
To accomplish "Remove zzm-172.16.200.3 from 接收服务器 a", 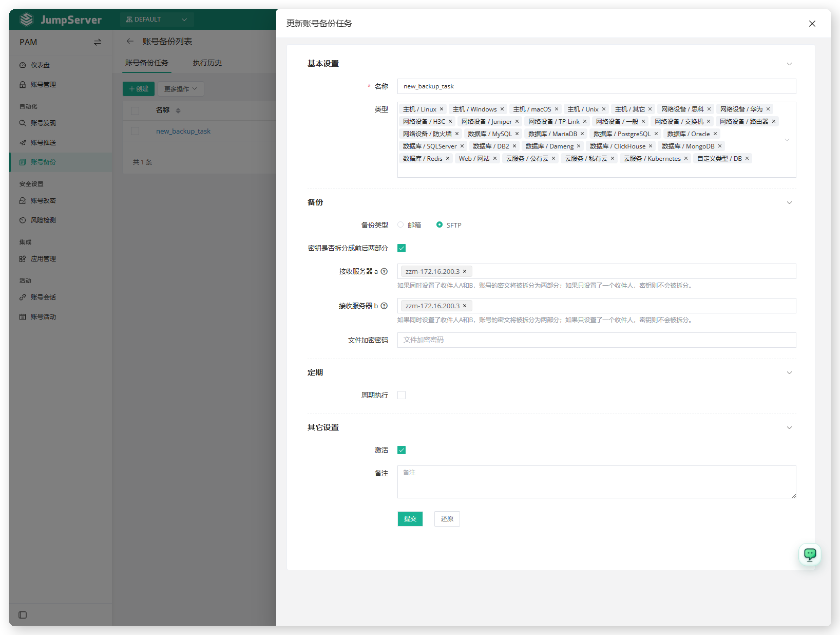I will click(x=465, y=271).
